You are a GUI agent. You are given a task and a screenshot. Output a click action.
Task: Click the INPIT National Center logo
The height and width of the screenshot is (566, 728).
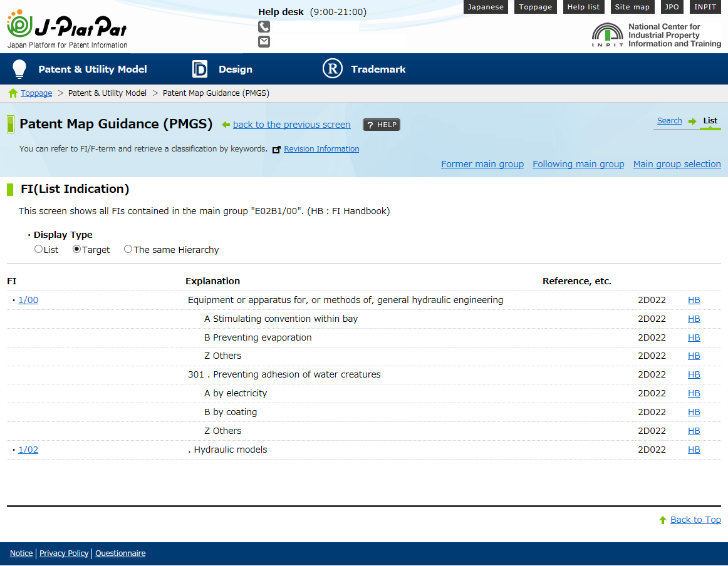click(x=656, y=36)
